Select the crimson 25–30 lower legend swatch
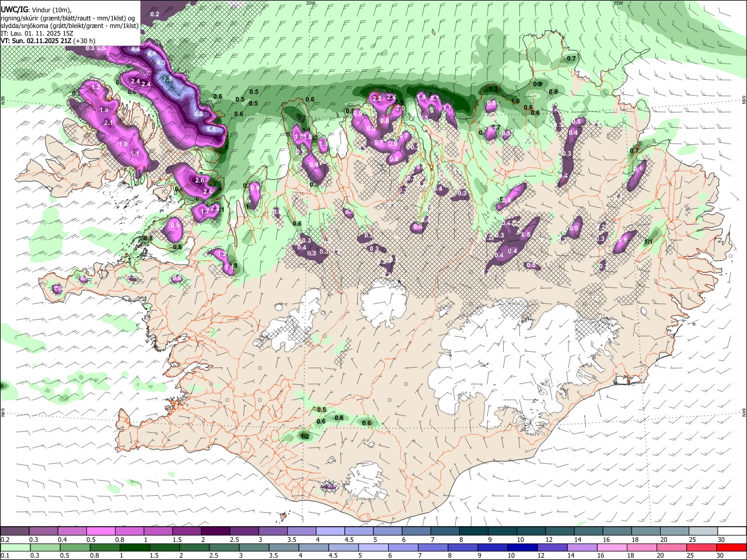Image resolution: width=747 pixels, height=560 pixels. [x=700, y=547]
